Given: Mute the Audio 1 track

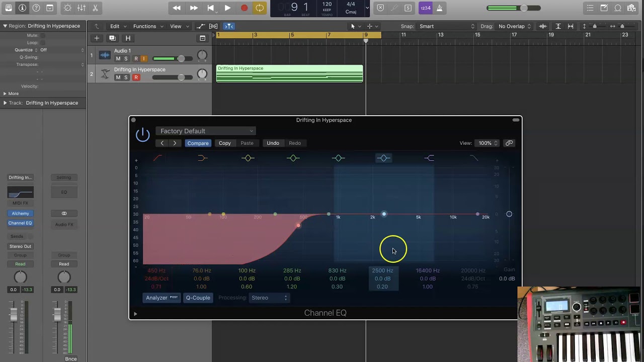Looking at the screenshot, I should click(118, 59).
